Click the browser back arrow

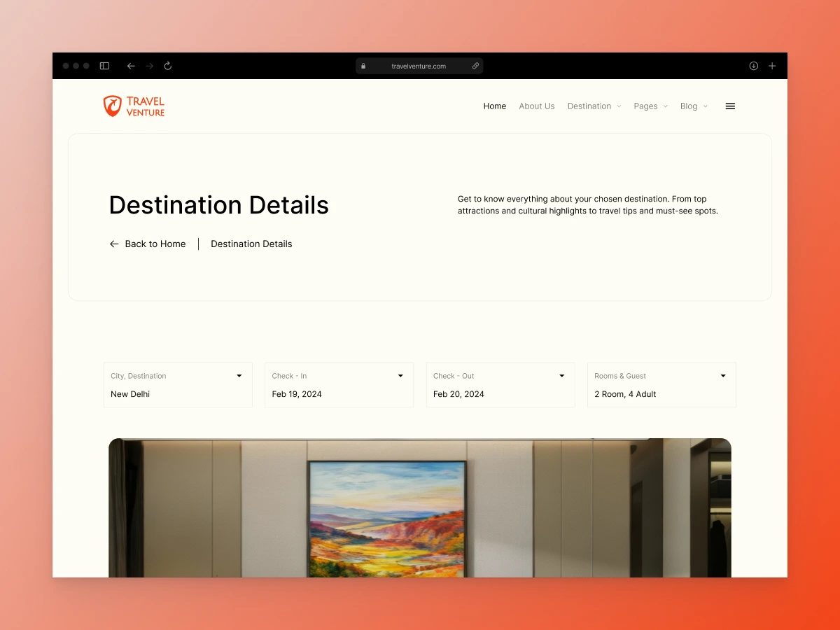(131, 66)
